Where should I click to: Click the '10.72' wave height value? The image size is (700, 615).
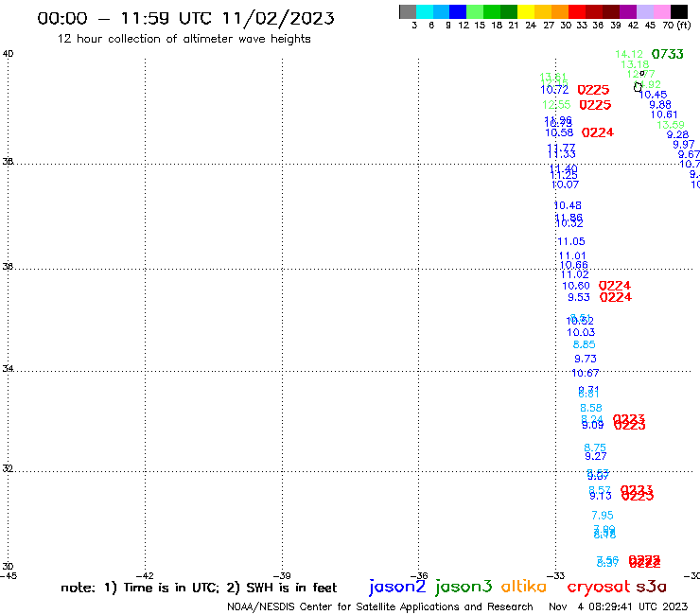pos(554,90)
